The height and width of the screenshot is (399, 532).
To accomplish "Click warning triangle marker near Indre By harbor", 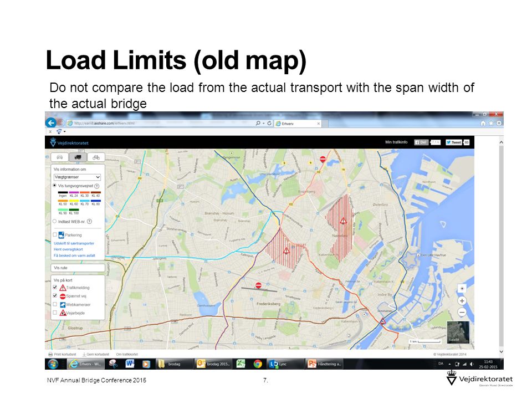I will coord(383,321).
